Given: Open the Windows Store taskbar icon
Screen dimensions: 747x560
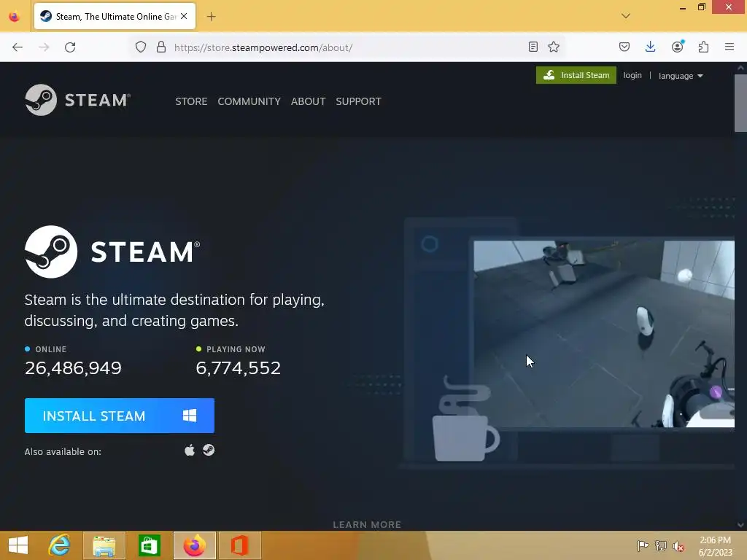Looking at the screenshot, I should pyautogui.click(x=149, y=545).
